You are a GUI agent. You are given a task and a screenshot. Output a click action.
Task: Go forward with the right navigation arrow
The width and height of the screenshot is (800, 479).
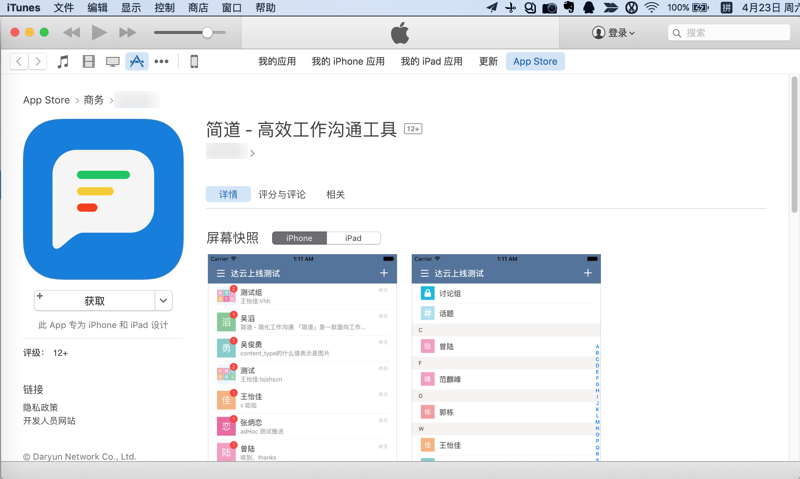[38, 62]
